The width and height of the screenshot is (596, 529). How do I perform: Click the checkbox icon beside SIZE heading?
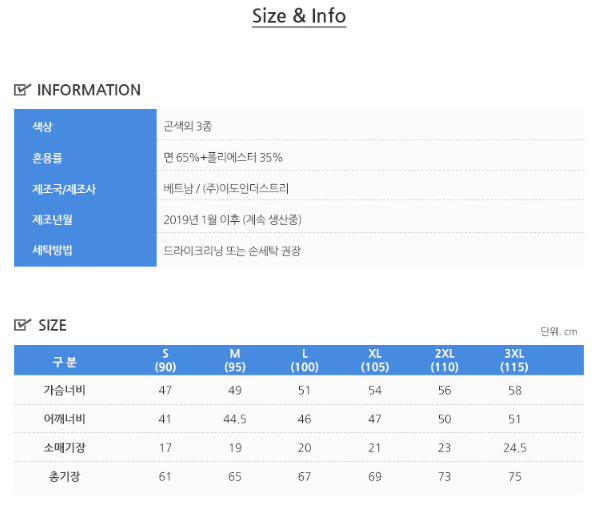tap(22, 325)
